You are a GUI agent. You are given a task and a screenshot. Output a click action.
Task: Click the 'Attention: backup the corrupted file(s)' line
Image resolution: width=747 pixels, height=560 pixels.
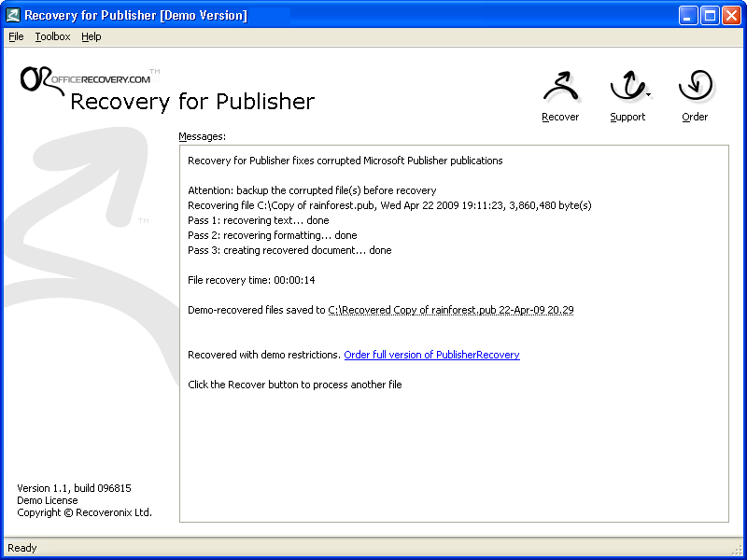point(312,190)
